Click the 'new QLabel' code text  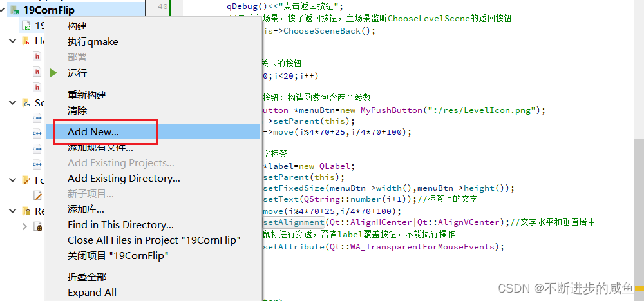click(x=325, y=166)
